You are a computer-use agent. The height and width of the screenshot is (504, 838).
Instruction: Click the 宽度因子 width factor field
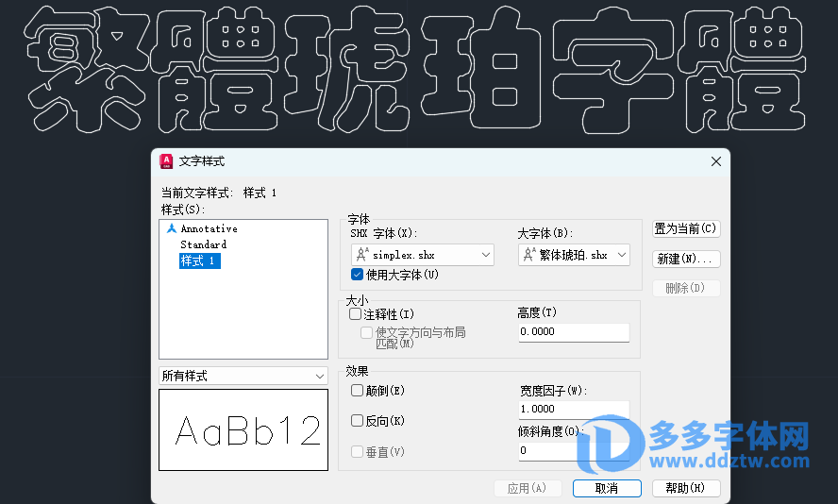[573, 409]
